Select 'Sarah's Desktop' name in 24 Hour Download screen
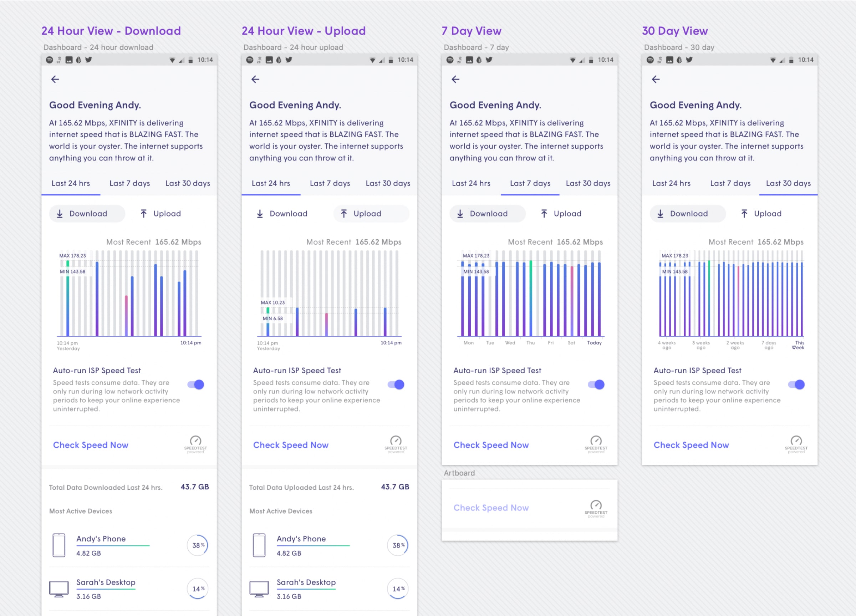 pos(106,582)
